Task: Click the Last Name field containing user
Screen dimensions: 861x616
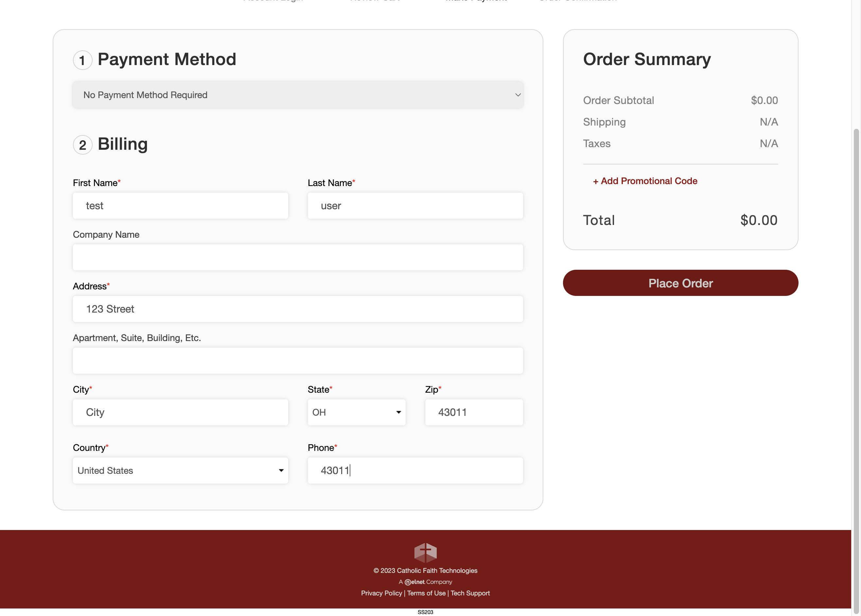Action: pos(415,206)
